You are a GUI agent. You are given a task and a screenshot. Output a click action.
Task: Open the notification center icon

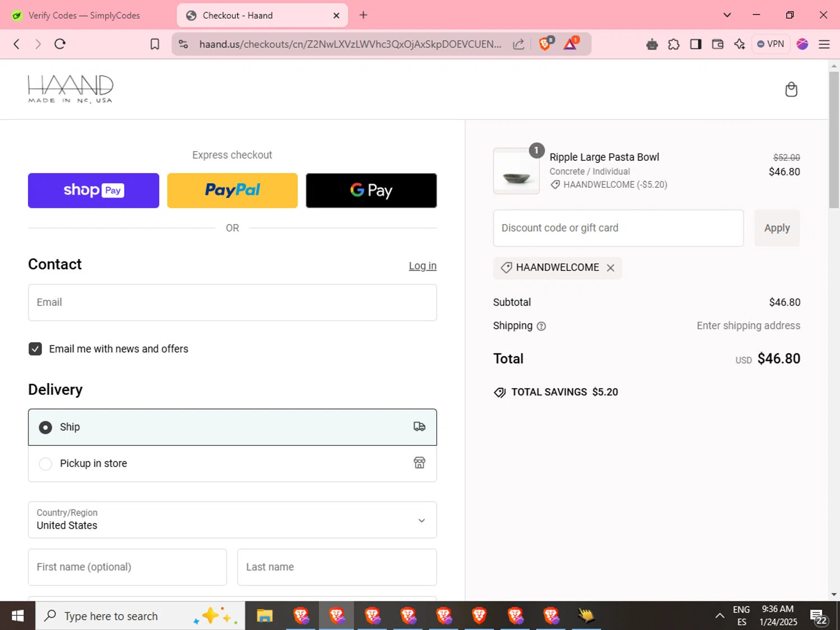818,617
